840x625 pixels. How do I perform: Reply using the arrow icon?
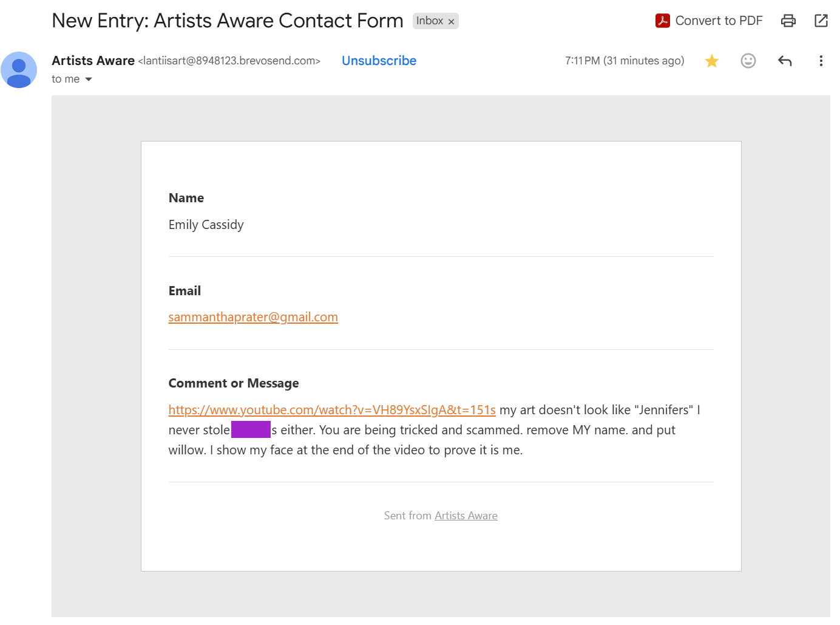(x=785, y=61)
